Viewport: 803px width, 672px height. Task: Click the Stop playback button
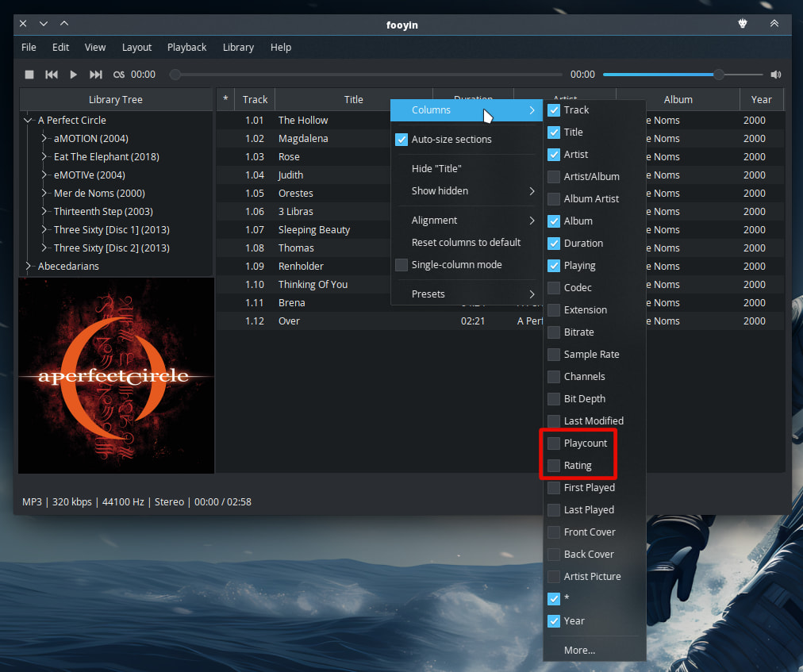coord(29,75)
